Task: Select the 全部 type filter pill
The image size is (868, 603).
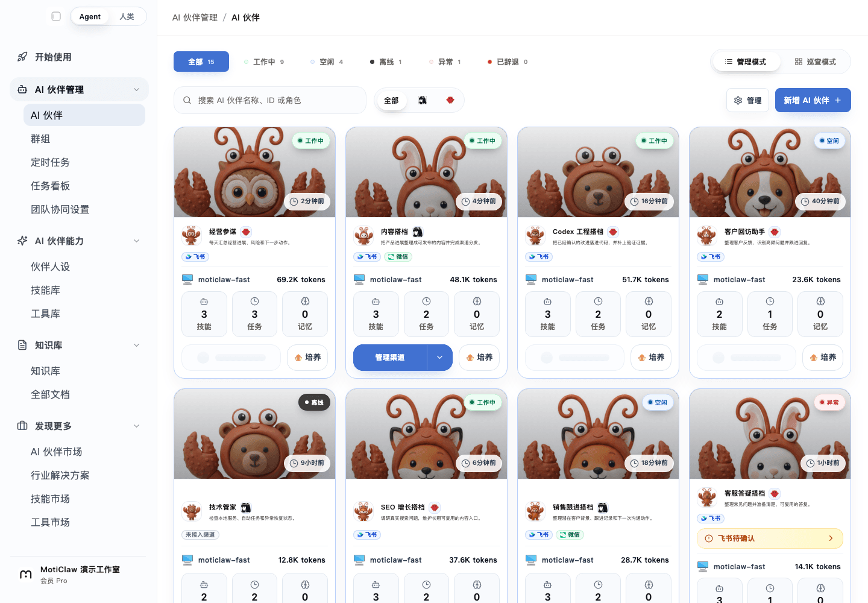Action: pos(391,100)
